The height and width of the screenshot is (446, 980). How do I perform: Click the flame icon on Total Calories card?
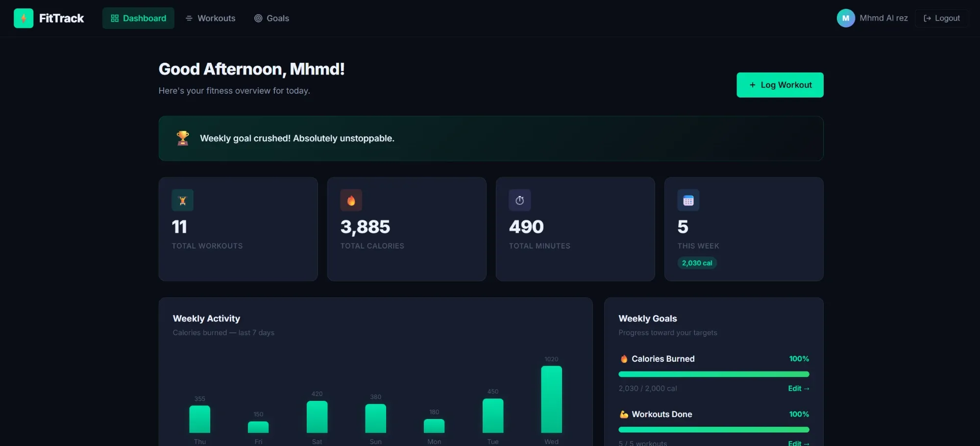coord(351,200)
